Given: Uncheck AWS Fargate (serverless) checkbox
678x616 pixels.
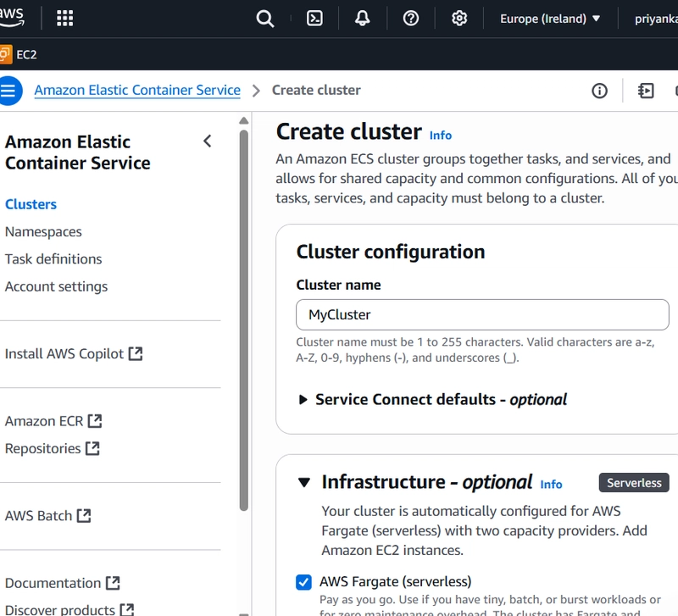Looking at the screenshot, I should pyautogui.click(x=303, y=582).
